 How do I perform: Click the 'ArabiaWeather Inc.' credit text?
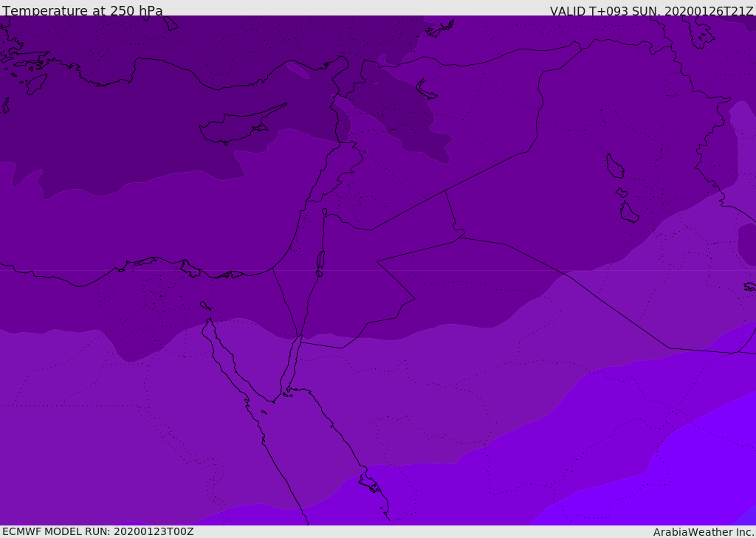704,532
